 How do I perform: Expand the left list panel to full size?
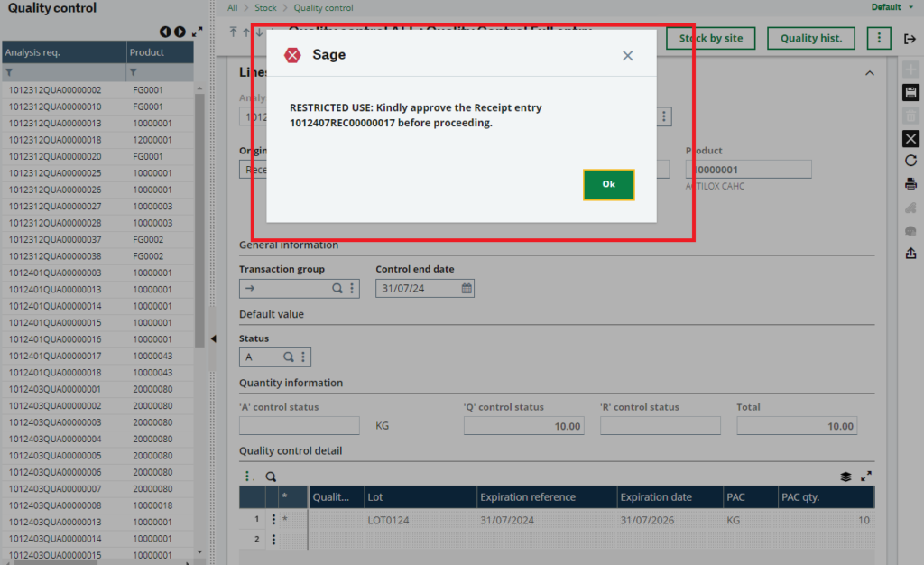point(198,32)
